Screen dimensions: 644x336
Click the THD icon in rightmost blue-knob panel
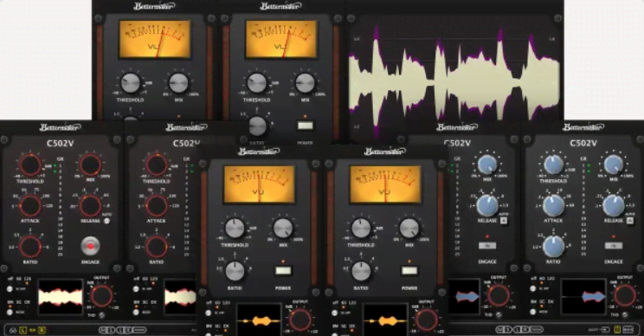(x=625, y=315)
